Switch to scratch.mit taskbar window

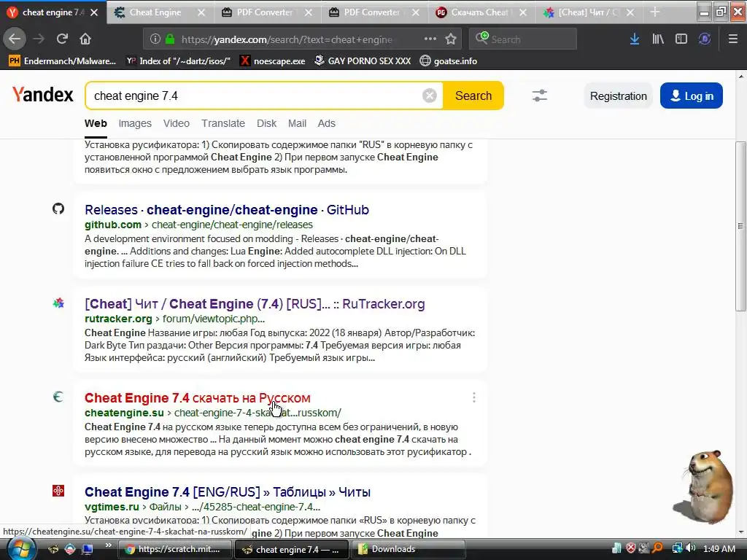[174, 549]
